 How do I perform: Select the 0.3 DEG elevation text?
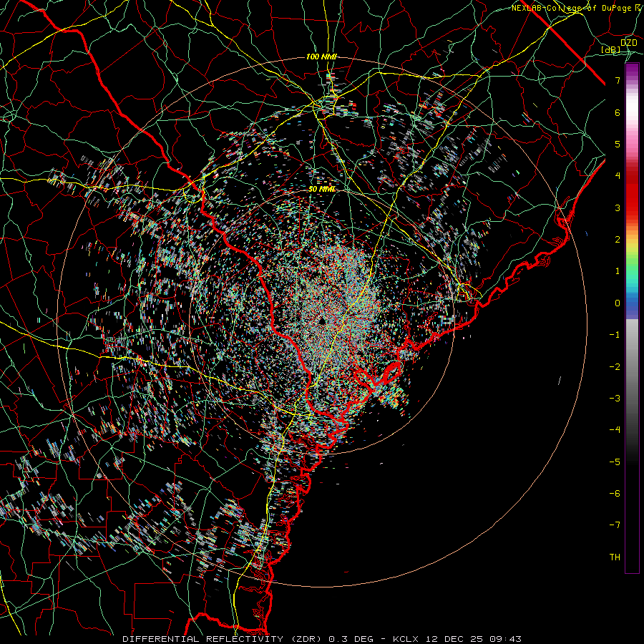351,639
